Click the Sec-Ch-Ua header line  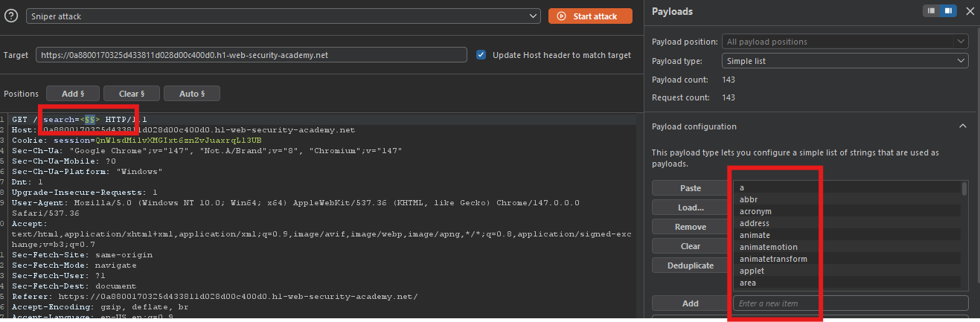click(207, 150)
